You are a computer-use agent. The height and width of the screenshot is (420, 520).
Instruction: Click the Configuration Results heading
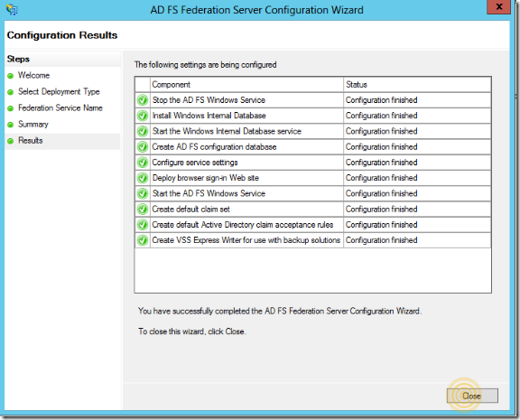pyautogui.click(x=62, y=35)
